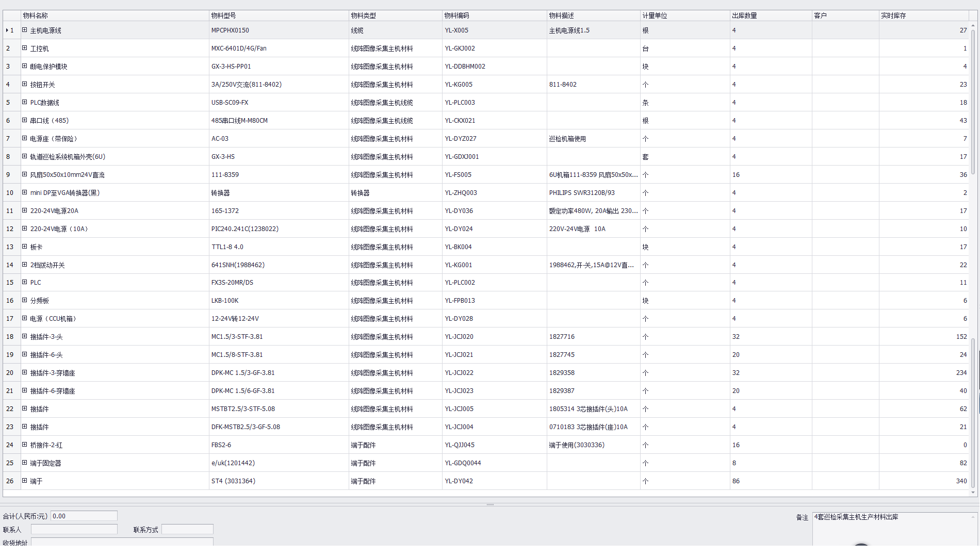980x557 pixels.
Task: Expand the 断电保护模块 row
Action: (24, 67)
